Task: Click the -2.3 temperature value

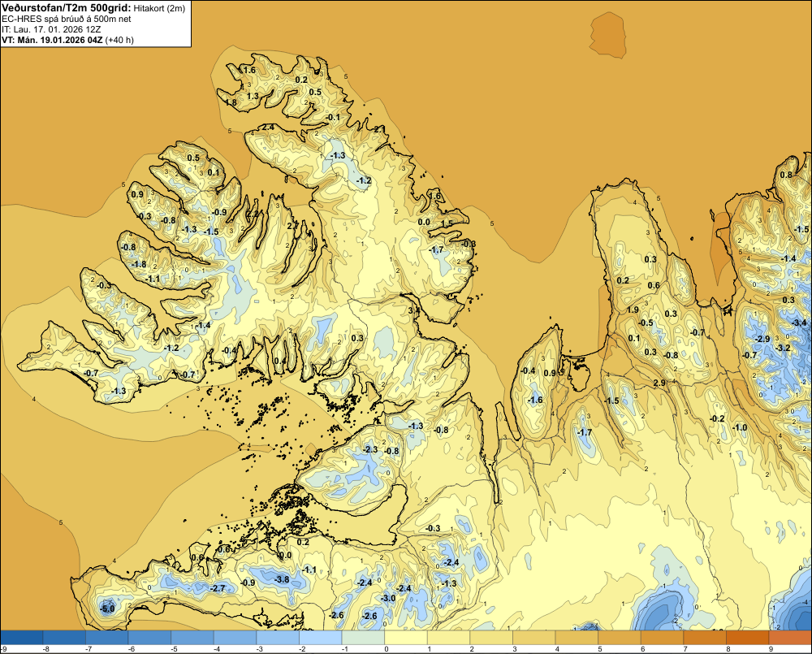Action: click(371, 449)
